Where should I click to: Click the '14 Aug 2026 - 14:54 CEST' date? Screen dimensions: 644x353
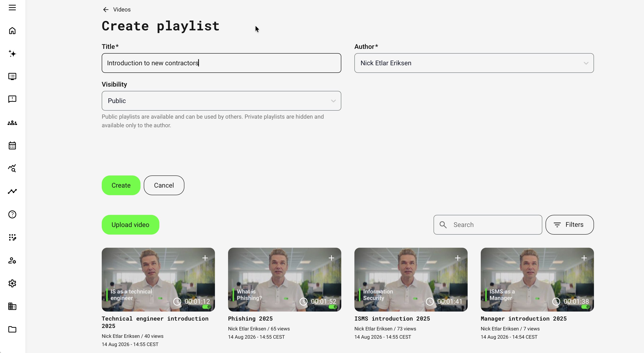(x=509, y=337)
